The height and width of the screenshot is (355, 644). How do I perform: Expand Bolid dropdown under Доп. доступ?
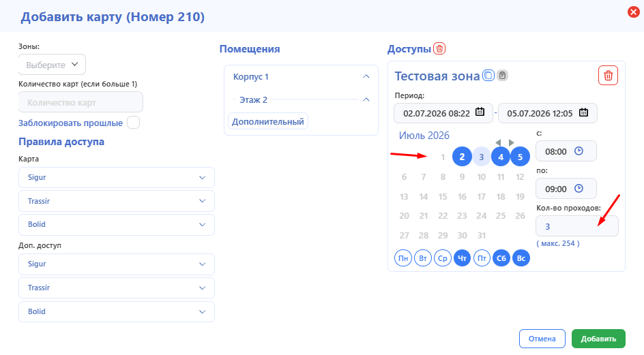(116, 311)
